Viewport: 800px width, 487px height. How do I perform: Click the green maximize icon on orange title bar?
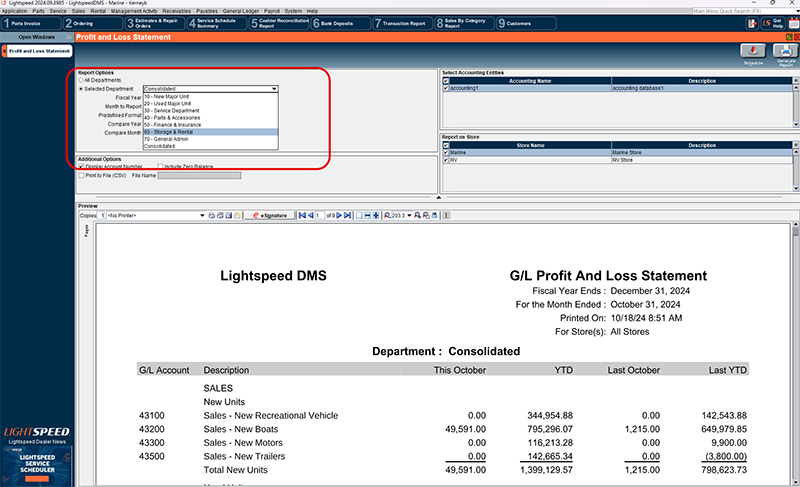(789, 37)
